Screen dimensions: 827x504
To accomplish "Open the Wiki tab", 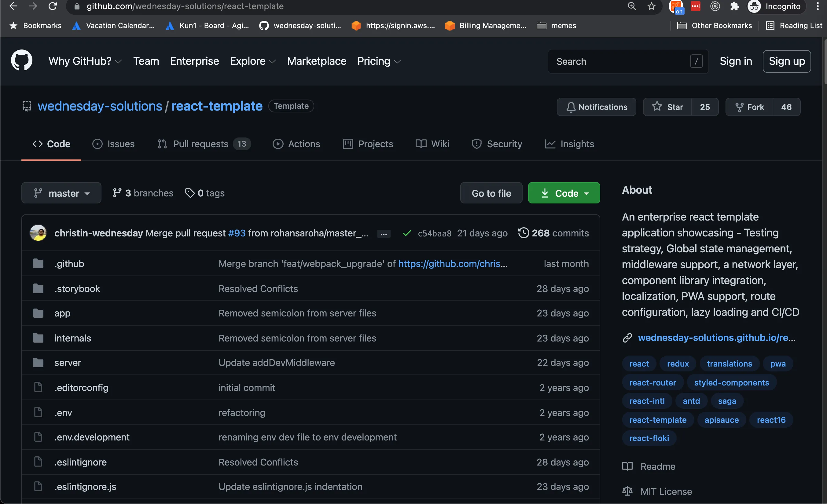I will coord(432,144).
